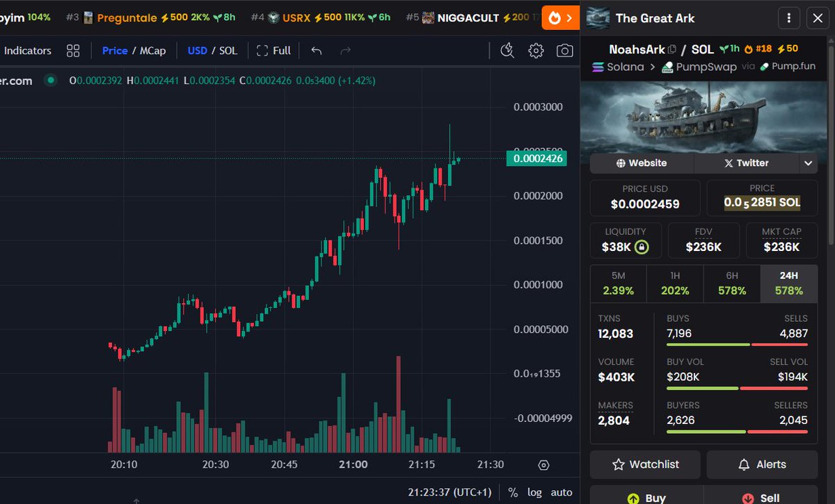Click the current price label 0.0002426
The image size is (835, 504).
[x=538, y=158]
